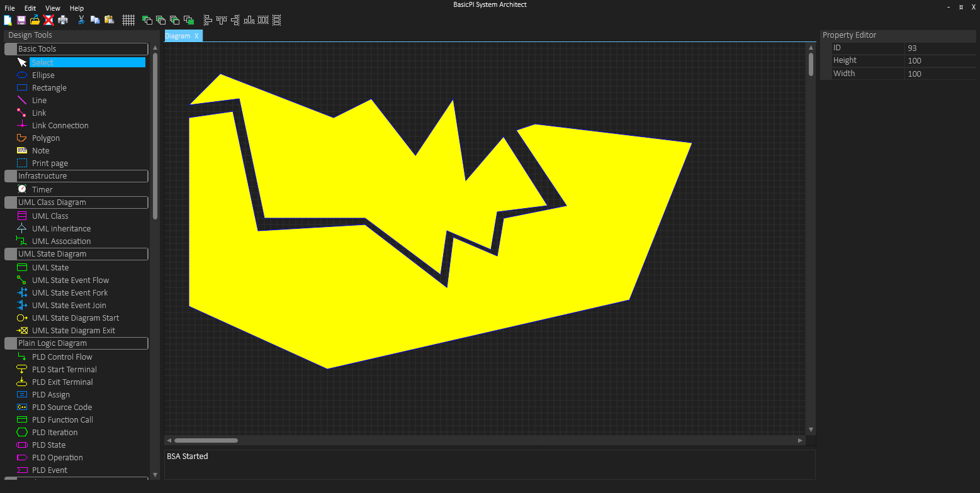Collapse the Infrastructure section
980x493 pixels.
76,176
